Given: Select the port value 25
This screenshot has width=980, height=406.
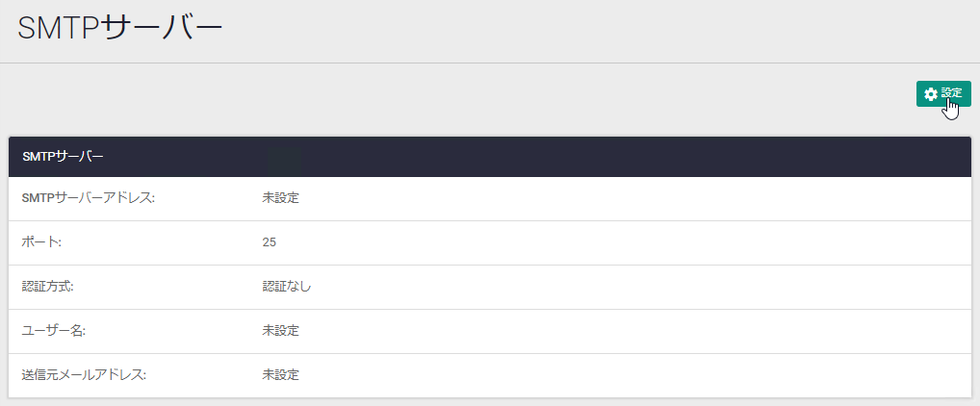Looking at the screenshot, I should click(x=270, y=242).
